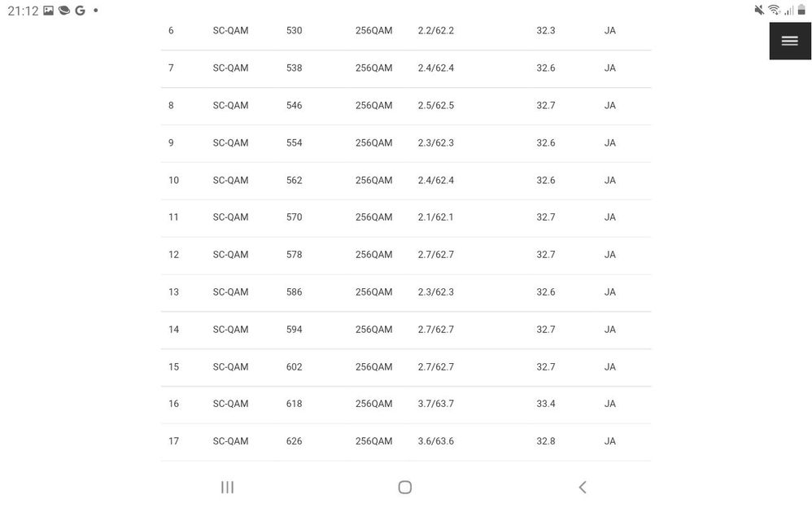Tap the Wi-Fi status icon
Image resolution: width=812 pixels, height=508 pixels.
click(x=774, y=10)
